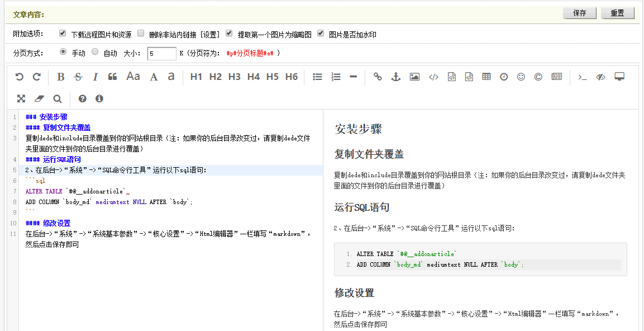Open HTML entities copyright dialog
This screenshot has width=644, height=331.
pyautogui.click(x=538, y=77)
